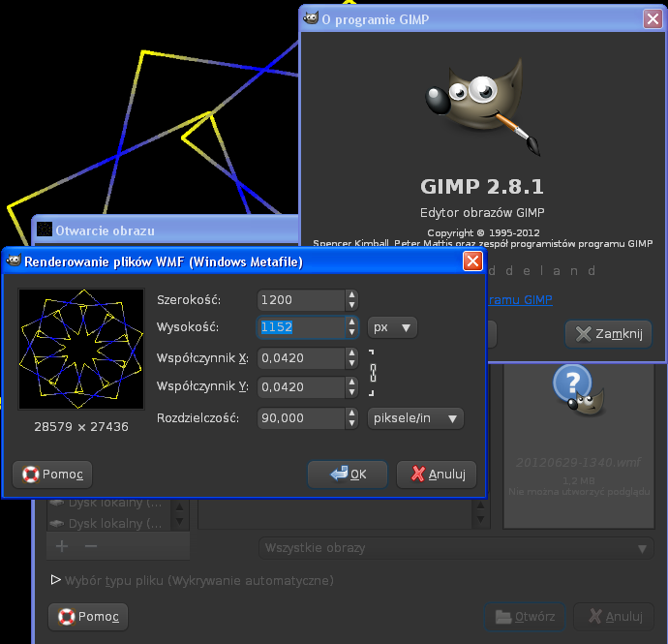Click the Szerokość width field

(x=301, y=300)
